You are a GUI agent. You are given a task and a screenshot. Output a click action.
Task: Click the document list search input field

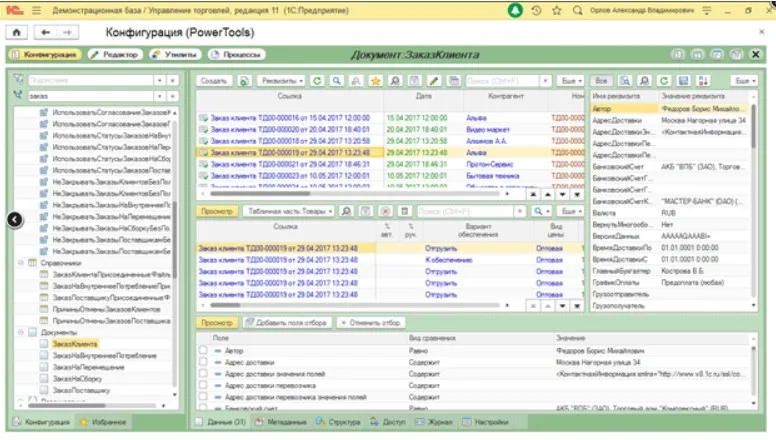click(x=502, y=81)
